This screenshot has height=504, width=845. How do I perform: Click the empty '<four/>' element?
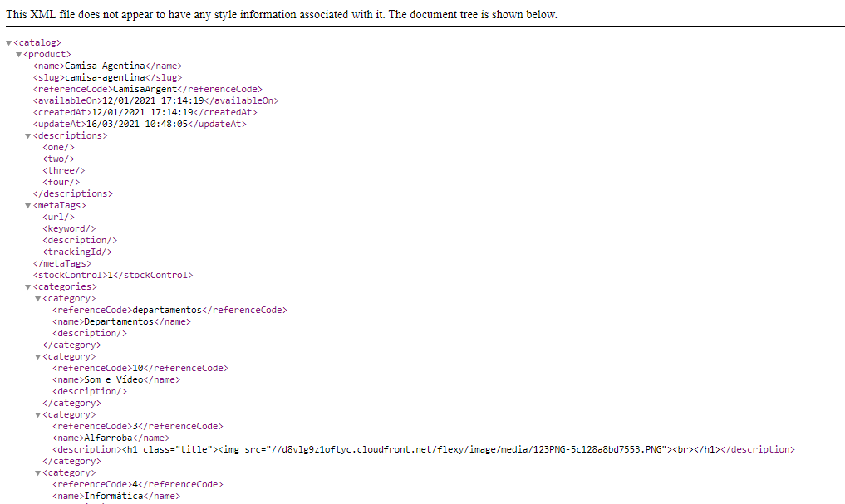pyautogui.click(x=61, y=182)
